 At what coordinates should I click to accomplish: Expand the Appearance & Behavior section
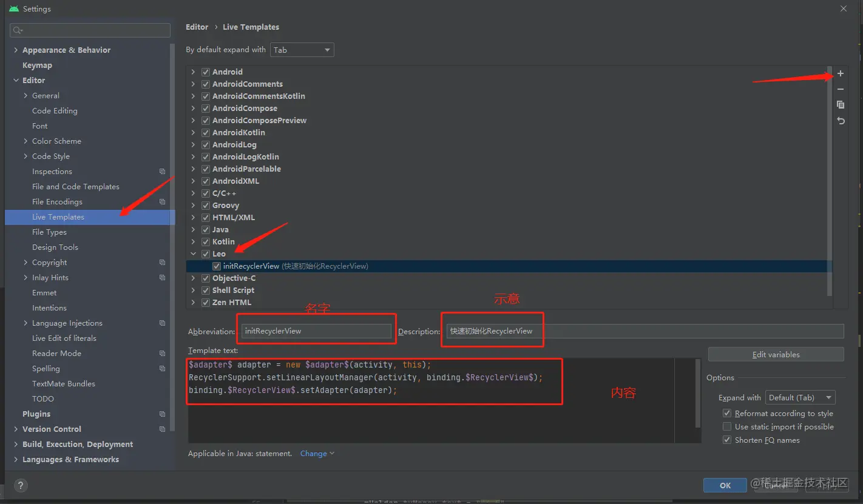(16, 50)
